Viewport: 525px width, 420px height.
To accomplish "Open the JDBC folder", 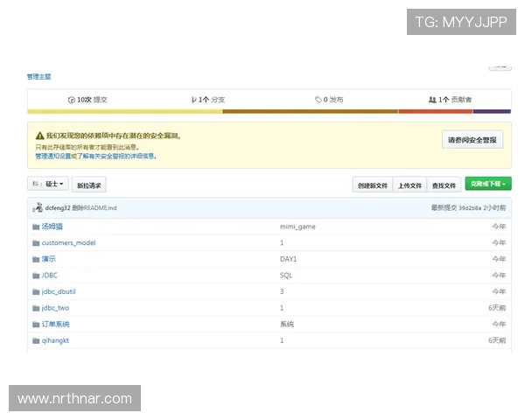I will (x=50, y=276).
